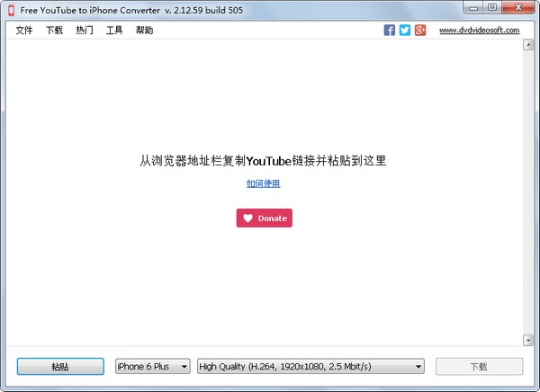Expand the iPhone 6 Plus device dropdown
This screenshot has height=392, width=540.
pyautogui.click(x=153, y=367)
